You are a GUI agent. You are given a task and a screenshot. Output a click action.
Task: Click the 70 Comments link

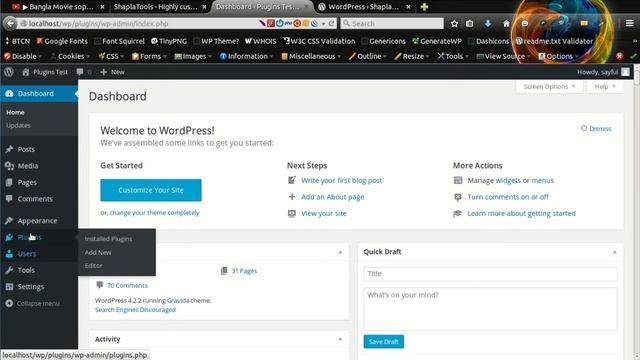127,285
